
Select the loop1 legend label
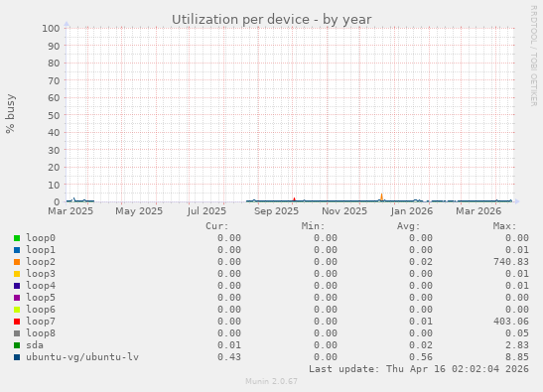point(41,250)
